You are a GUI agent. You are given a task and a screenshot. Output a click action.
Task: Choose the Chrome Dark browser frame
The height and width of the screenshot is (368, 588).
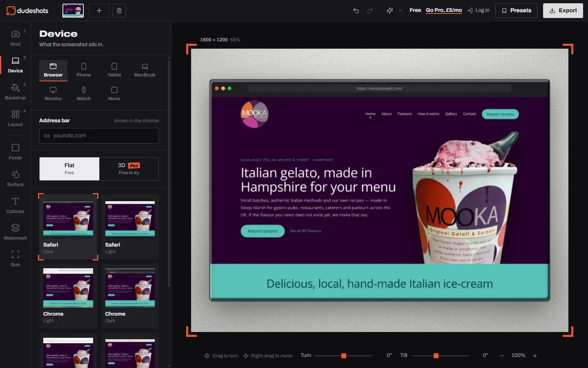pos(130,296)
